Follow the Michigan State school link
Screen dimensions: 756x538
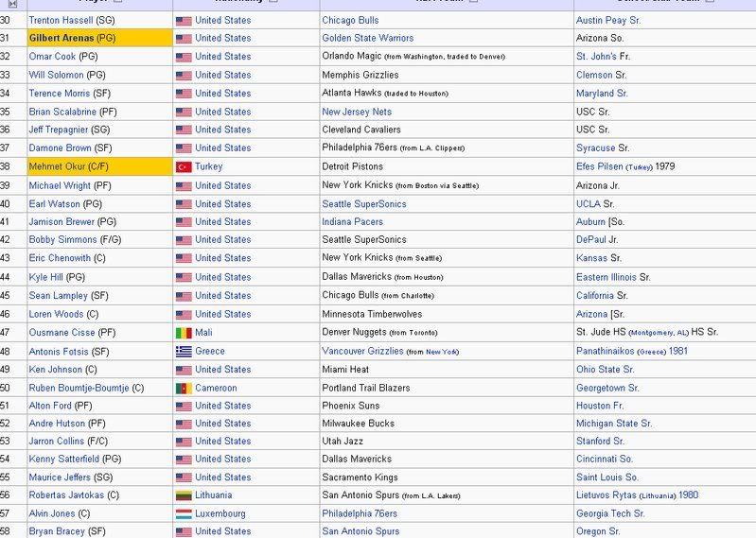(x=614, y=424)
